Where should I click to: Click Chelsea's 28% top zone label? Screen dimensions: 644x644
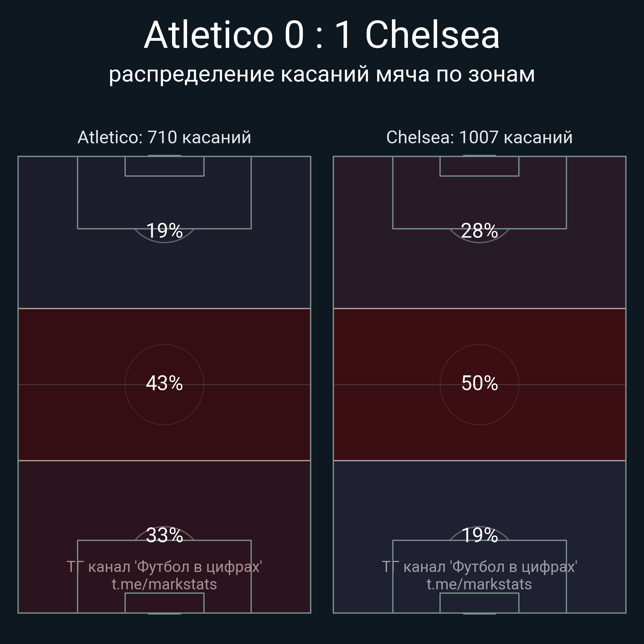tap(479, 231)
